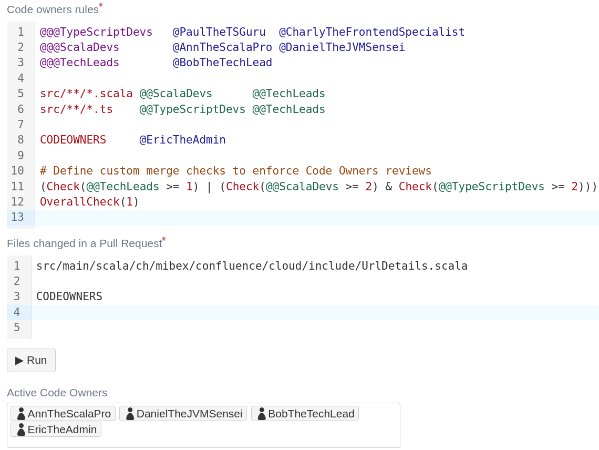Click the DanielTheJVMSensei user icon
Screen dimensions: 599x450
tap(130, 414)
